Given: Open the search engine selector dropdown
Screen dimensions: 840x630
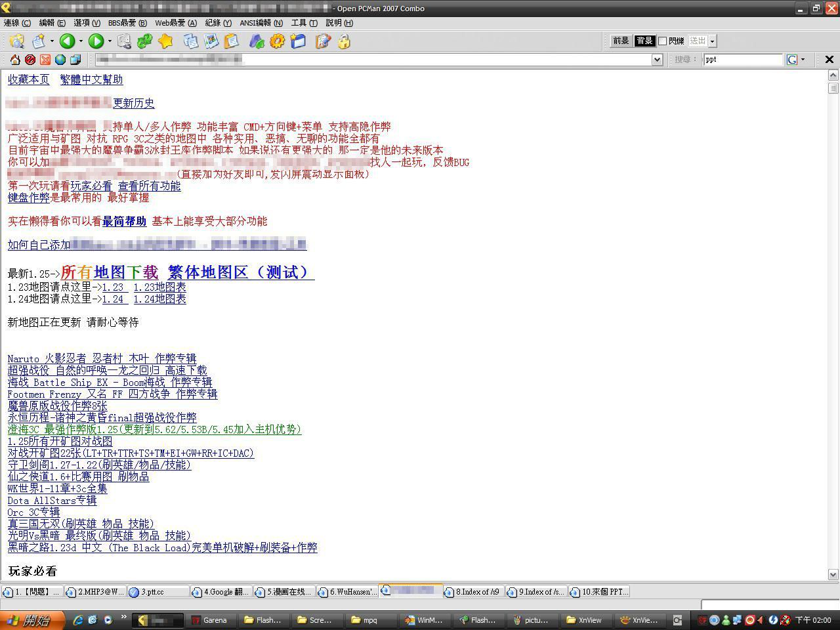Looking at the screenshot, I should click(x=803, y=60).
